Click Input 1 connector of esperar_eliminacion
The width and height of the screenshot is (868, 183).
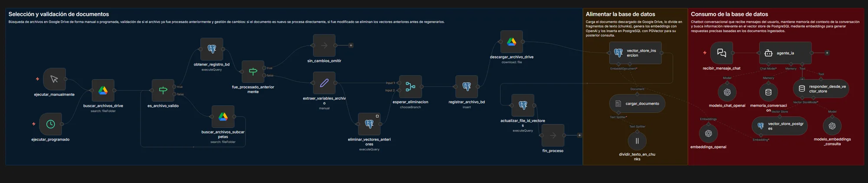(399, 83)
